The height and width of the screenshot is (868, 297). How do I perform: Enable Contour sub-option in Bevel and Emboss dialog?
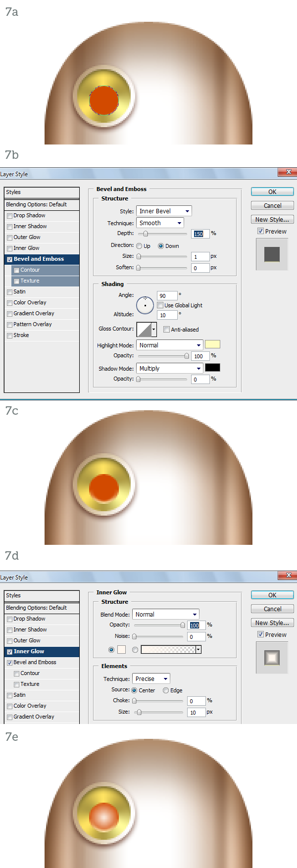tap(16, 270)
